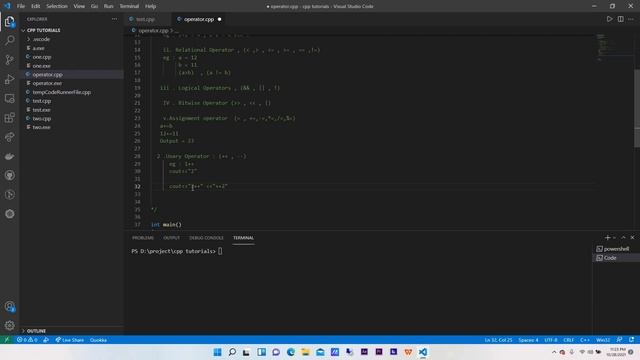Open a.exe in the explorer

72,48
